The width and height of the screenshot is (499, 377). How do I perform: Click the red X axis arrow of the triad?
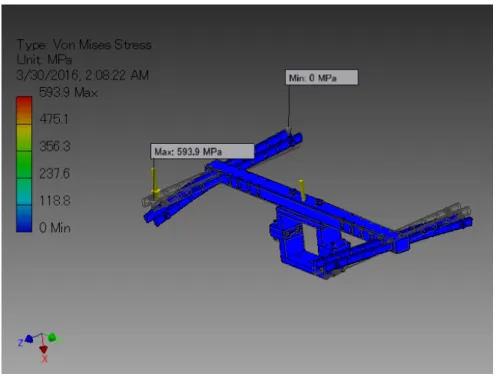point(43,350)
